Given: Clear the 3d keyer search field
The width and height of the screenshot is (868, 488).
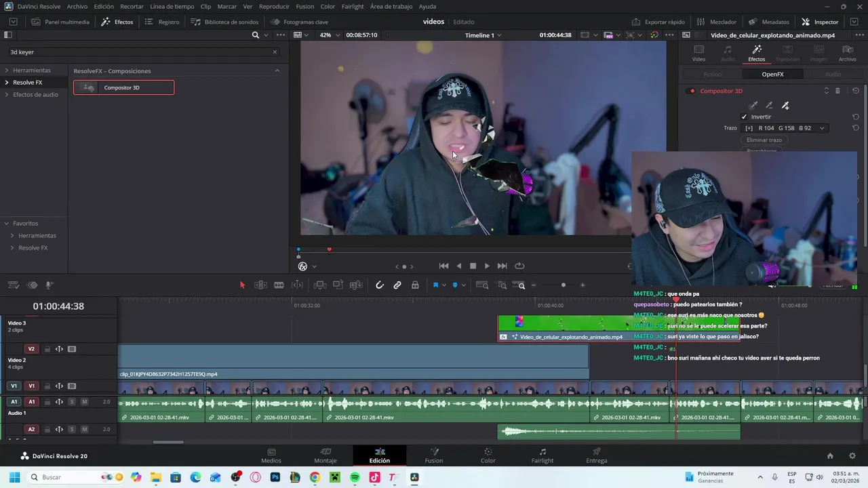Looking at the screenshot, I should pyautogui.click(x=275, y=52).
